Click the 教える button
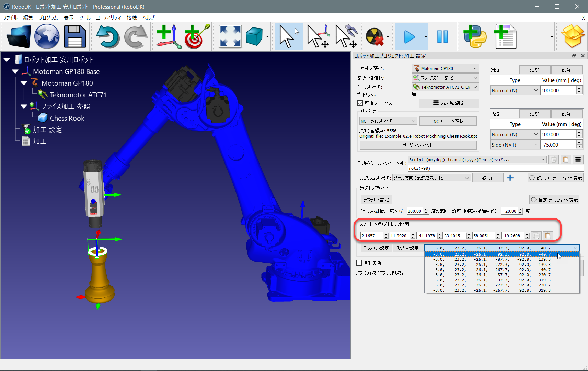 point(487,178)
